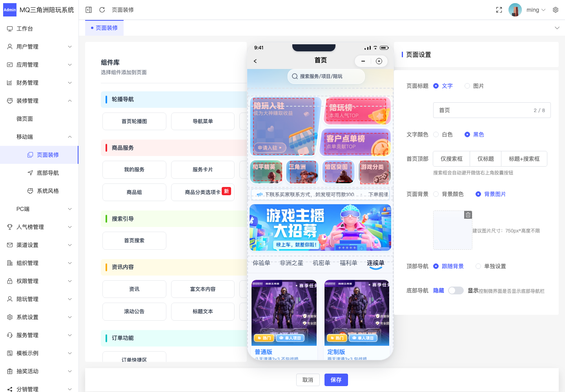
Task: Select 单独设置 for top navigation
Action: (491, 266)
